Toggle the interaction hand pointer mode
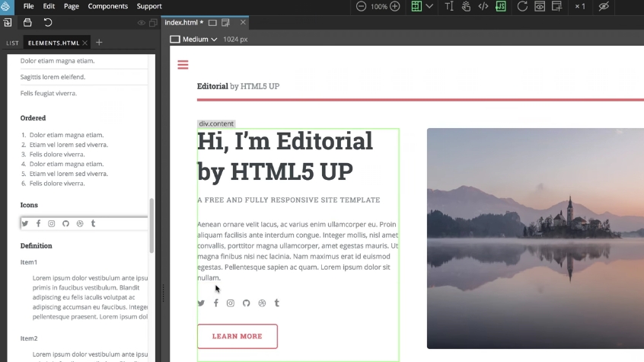 [x=466, y=6]
